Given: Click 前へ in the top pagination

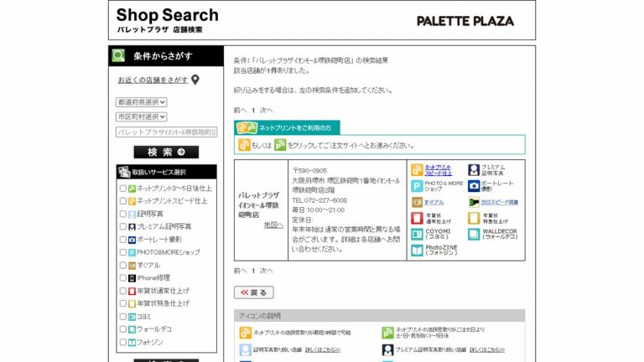Looking at the screenshot, I should point(241,110).
